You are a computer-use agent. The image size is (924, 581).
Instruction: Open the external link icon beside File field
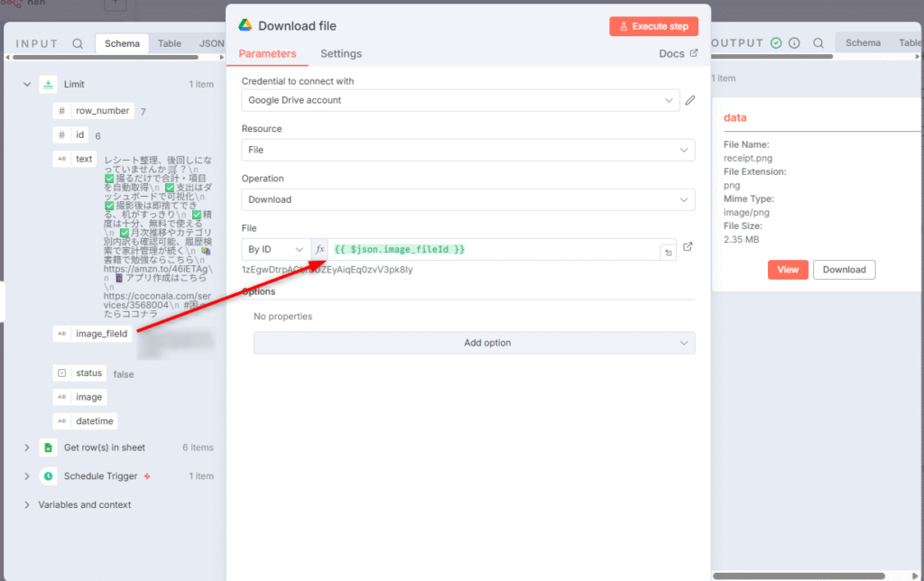click(688, 247)
